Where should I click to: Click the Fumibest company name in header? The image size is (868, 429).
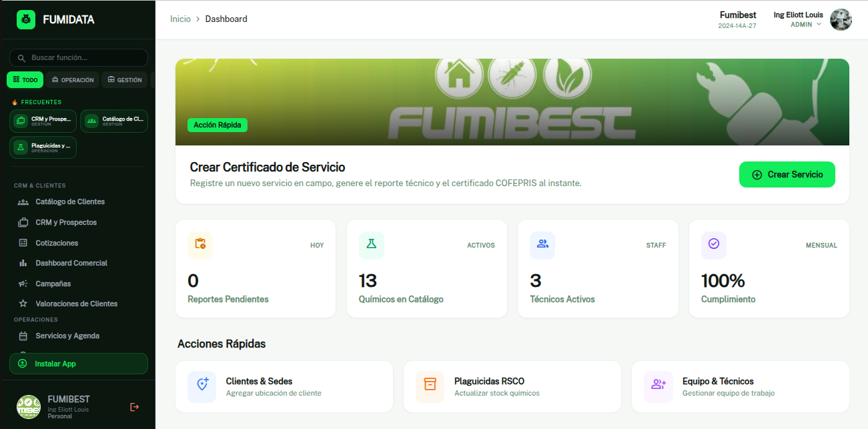(738, 15)
